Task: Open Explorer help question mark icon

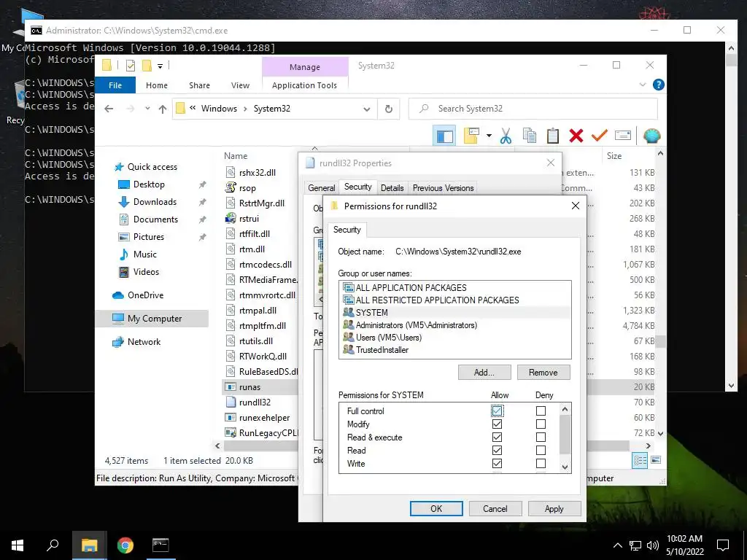Action: click(x=659, y=85)
